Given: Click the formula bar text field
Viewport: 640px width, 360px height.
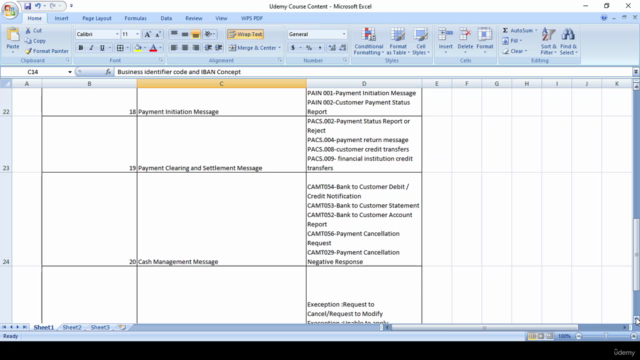Looking at the screenshot, I should point(373,72).
